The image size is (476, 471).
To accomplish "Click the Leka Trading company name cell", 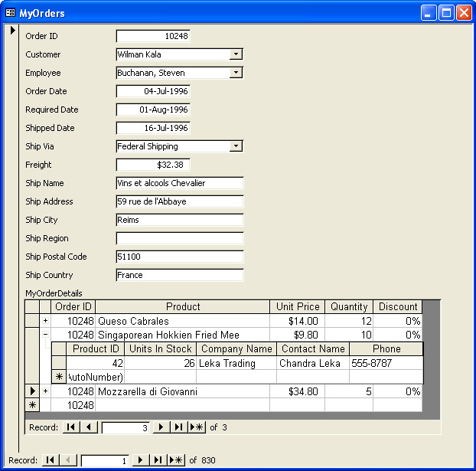I will pos(236,364).
